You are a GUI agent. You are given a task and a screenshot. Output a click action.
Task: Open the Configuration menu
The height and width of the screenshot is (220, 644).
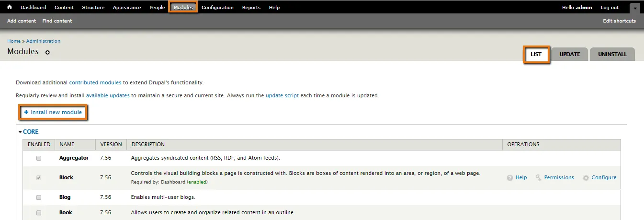[217, 8]
